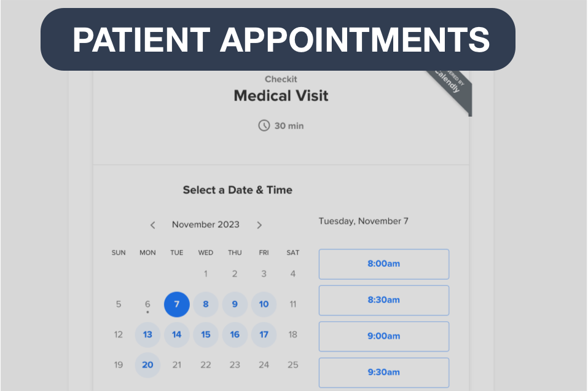Go to previous month arrow
The width and height of the screenshot is (588, 391).
(x=153, y=225)
